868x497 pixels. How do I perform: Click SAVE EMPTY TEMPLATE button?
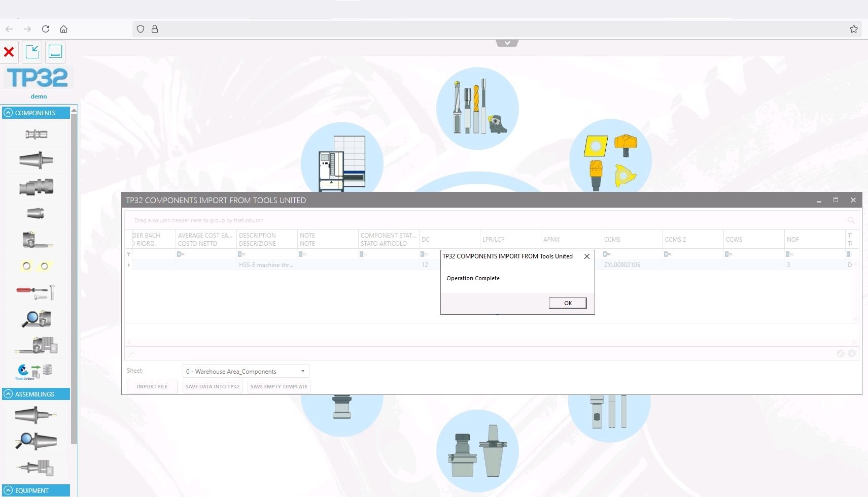279,386
